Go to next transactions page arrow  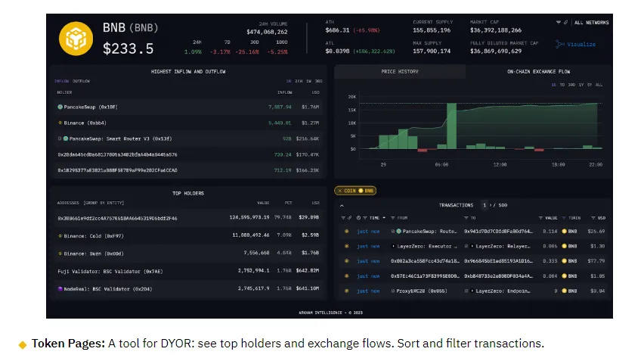click(x=491, y=205)
